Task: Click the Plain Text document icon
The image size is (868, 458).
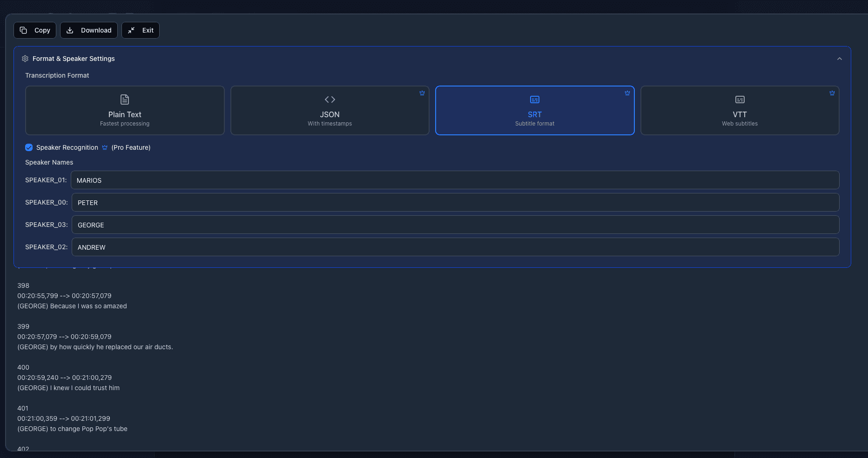Action: tap(125, 100)
